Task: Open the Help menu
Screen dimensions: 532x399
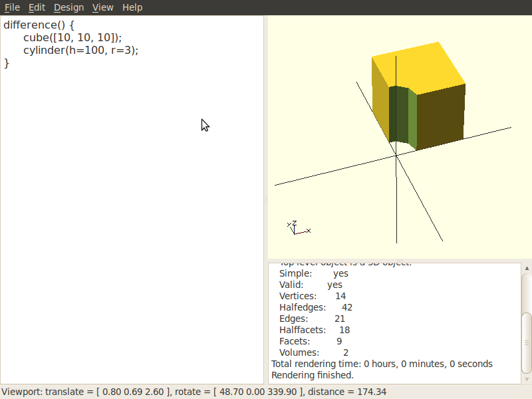Action: 132,7
